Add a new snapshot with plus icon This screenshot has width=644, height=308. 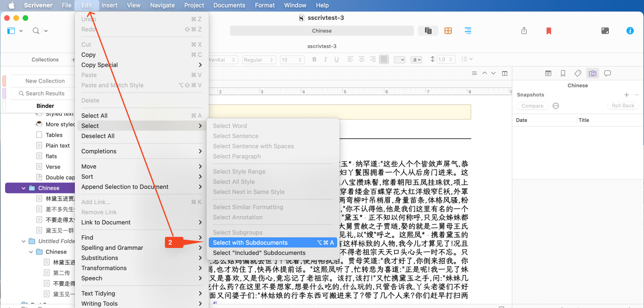[x=626, y=95]
